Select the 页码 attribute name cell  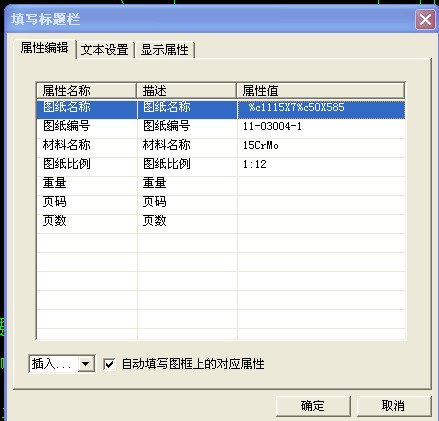[87, 204]
